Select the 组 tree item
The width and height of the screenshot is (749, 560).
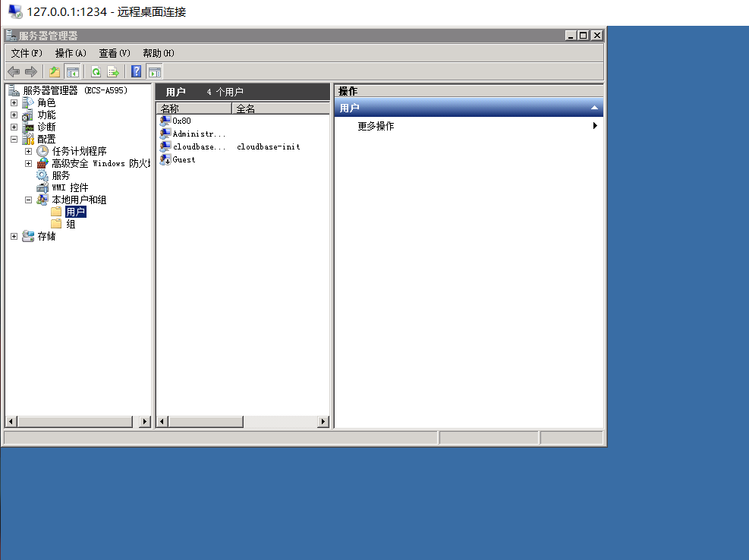click(71, 224)
